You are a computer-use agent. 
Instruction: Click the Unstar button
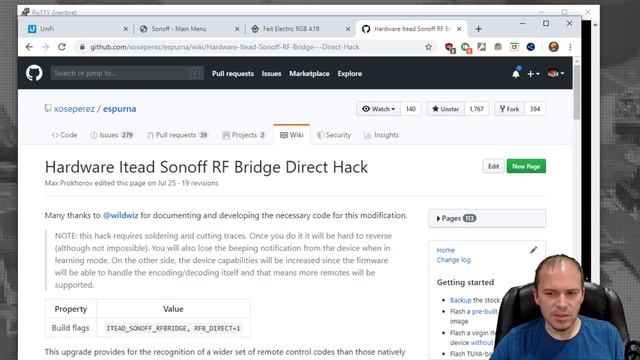446,109
